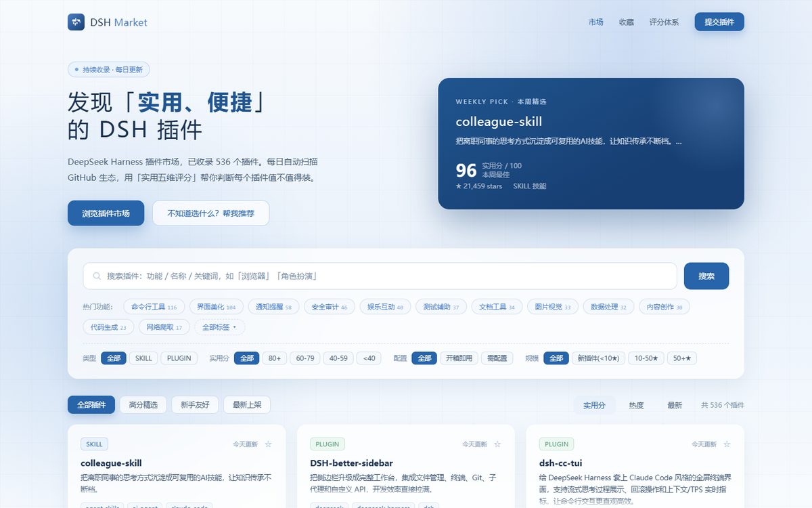Filter by 命令行工具 tag

click(x=154, y=307)
